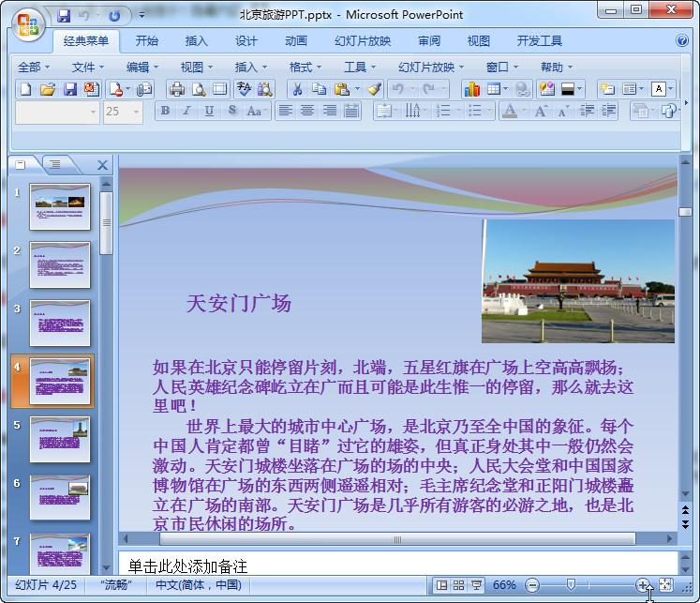Click the Repeat icon in Quick Access Toolbar
The height and width of the screenshot is (603, 700).
coord(114,16)
